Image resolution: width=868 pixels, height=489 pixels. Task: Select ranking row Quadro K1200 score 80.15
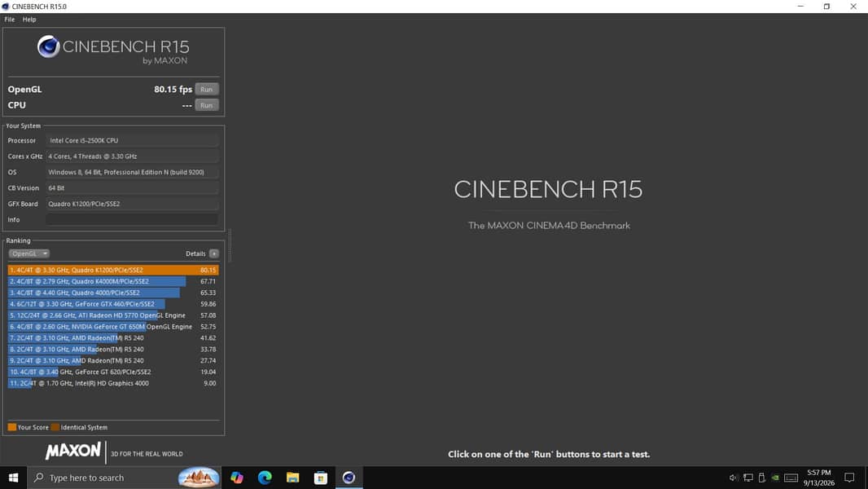tap(113, 271)
